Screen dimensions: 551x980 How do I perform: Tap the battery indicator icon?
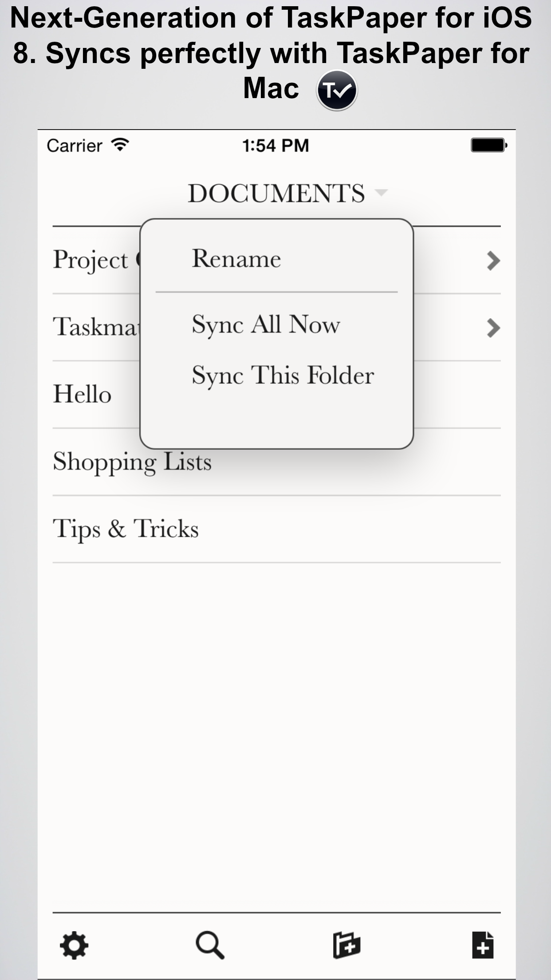coord(489,145)
